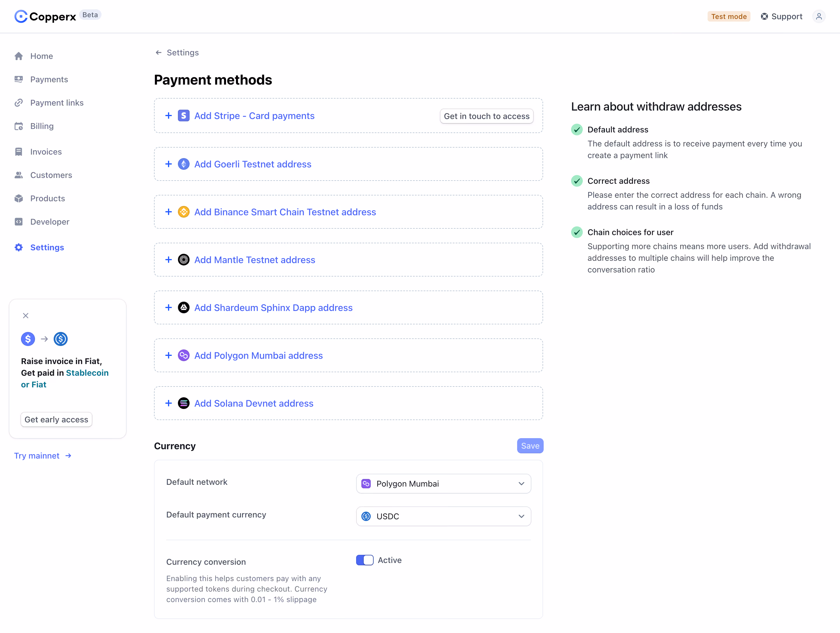The image size is (840, 633).
Task: Click the plus icon for Solana Devnet
Action: tap(169, 403)
